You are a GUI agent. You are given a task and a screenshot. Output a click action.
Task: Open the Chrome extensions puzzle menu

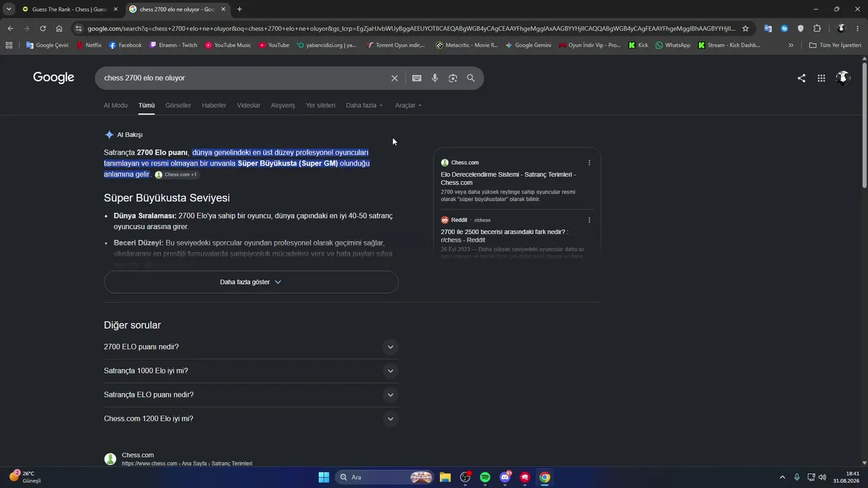[817, 28]
